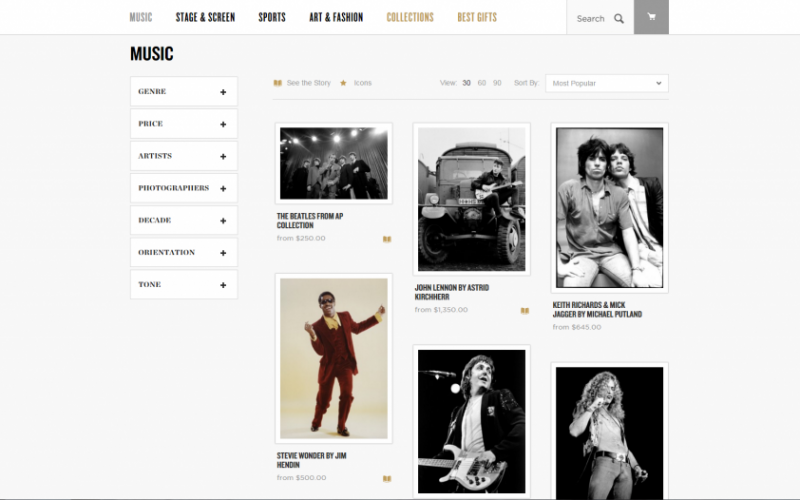
Task: Click story icon under Stevie Wonder print
Action: [x=387, y=479]
